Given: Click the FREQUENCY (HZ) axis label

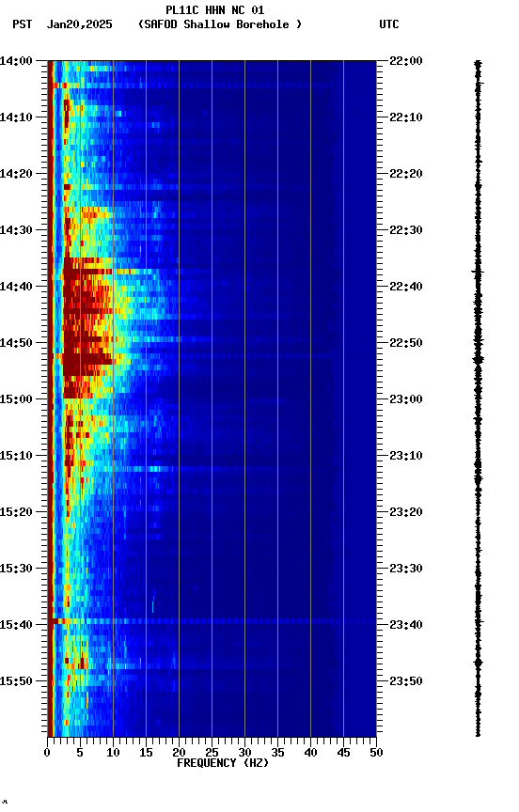Looking at the screenshot, I should coord(223,763).
